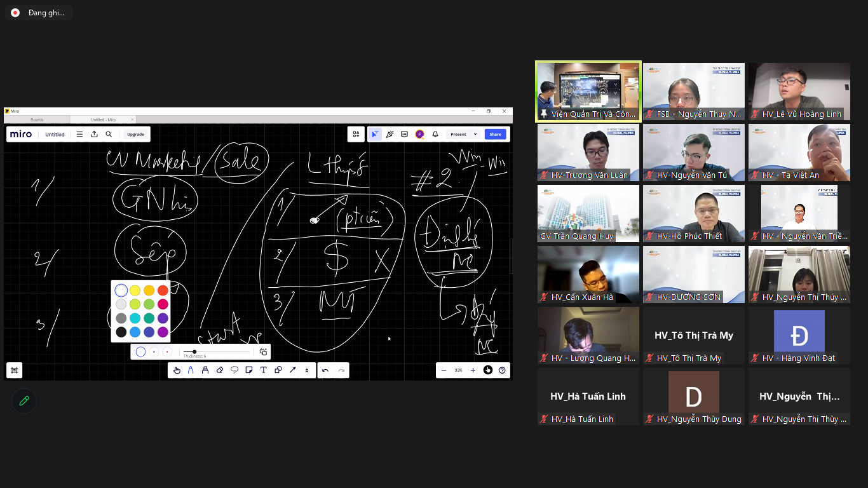The height and width of the screenshot is (488, 868).
Task: Open the Miro apps grid icon
Action: click(x=356, y=134)
